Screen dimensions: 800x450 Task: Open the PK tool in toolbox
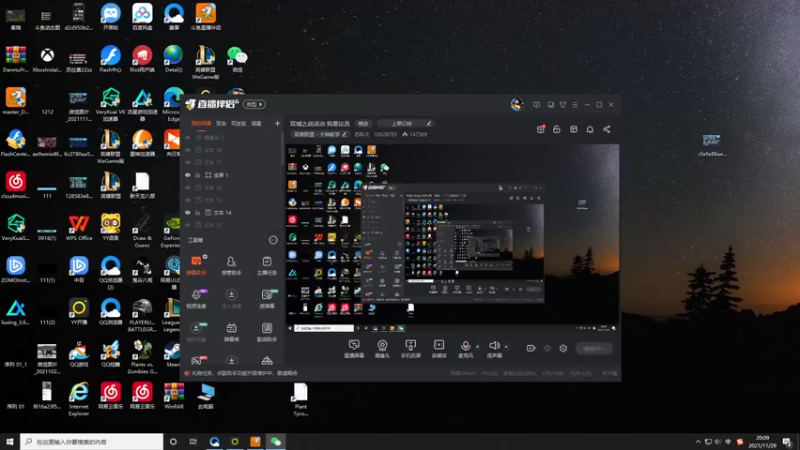point(196,360)
